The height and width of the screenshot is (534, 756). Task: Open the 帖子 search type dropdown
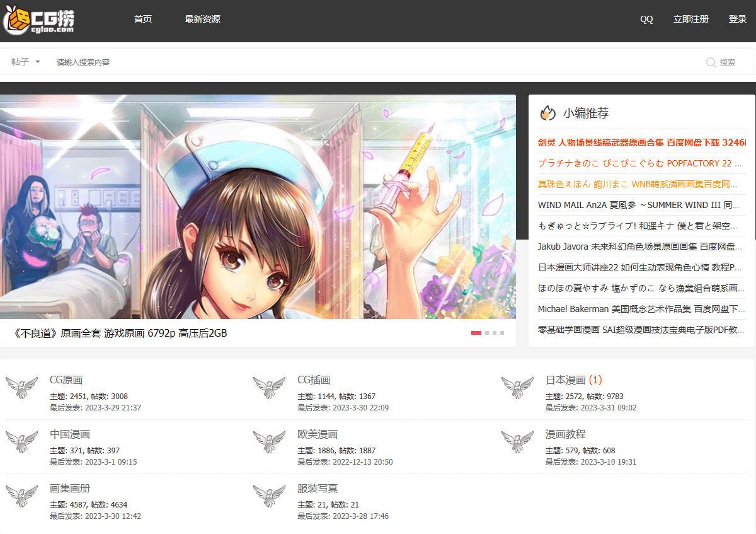point(26,62)
